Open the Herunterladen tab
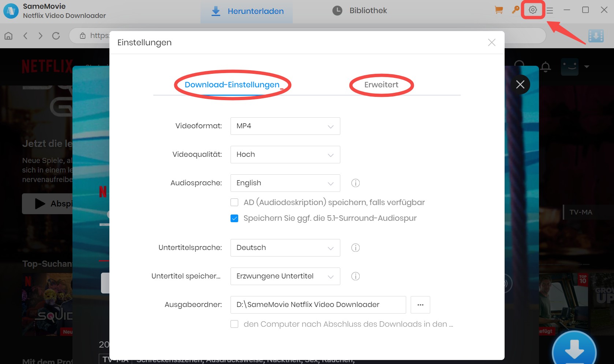 [247, 11]
